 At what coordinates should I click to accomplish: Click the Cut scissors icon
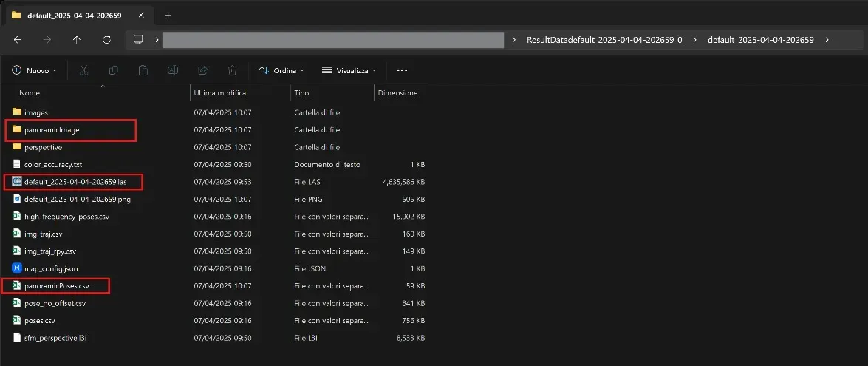(83, 70)
